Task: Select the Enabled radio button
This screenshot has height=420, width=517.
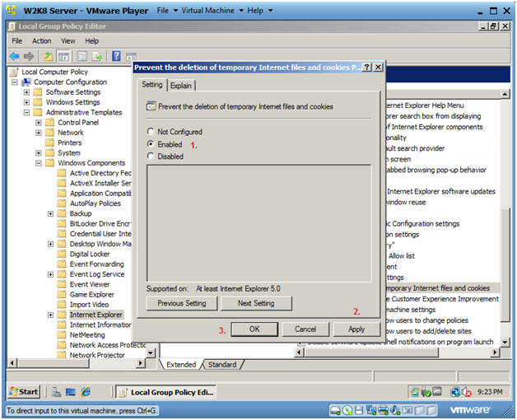Action: [151, 144]
